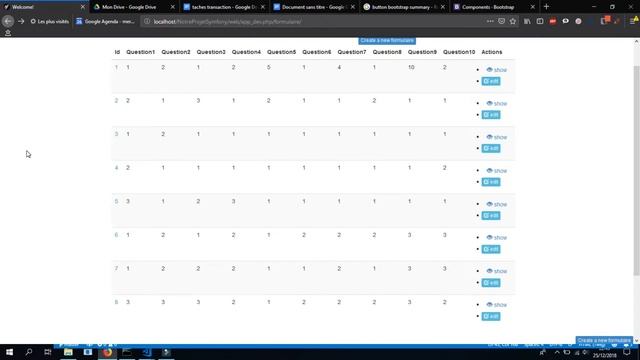Click the Question10 column header
The image size is (640, 360).
pos(459,52)
